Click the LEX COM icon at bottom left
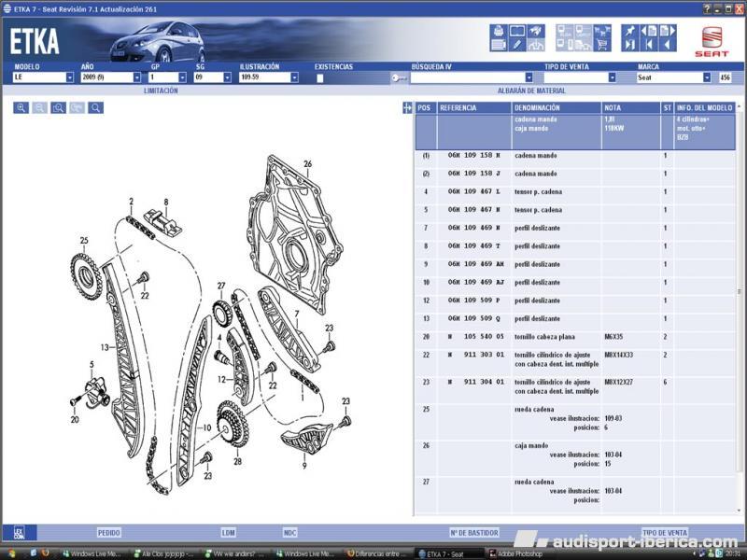Screen dimensions: 747x560 pos(19,532)
